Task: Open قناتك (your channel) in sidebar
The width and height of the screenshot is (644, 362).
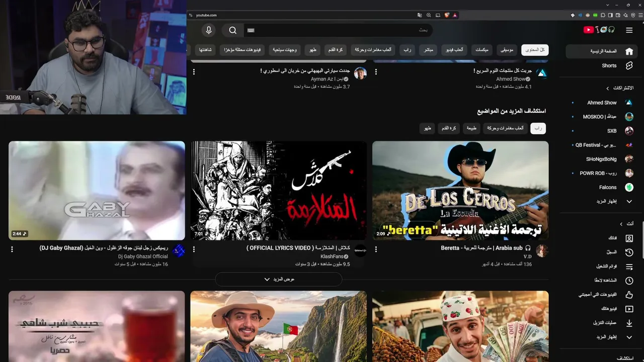Action: tap(602, 238)
